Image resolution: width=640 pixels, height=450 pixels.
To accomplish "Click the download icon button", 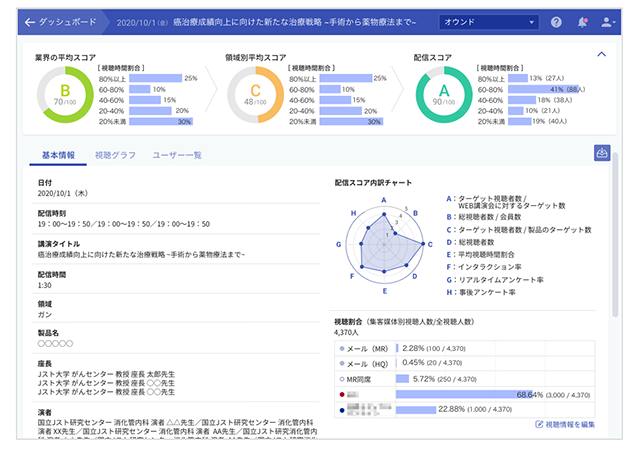I will click(x=602, y=153).
